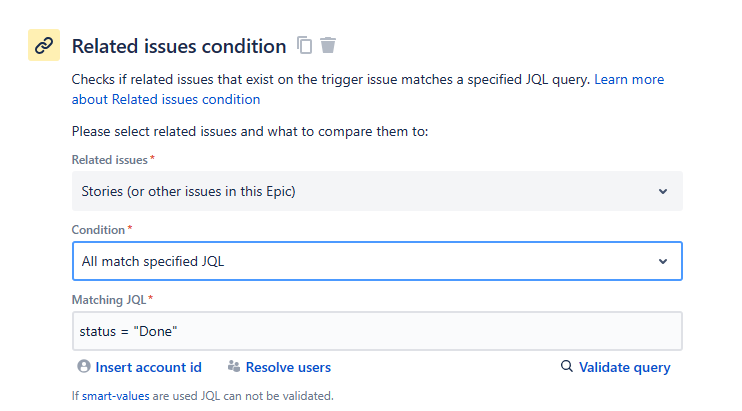Click the Insert account id link
Viewport: 742px width, 411px height.
tap(148, 367)
